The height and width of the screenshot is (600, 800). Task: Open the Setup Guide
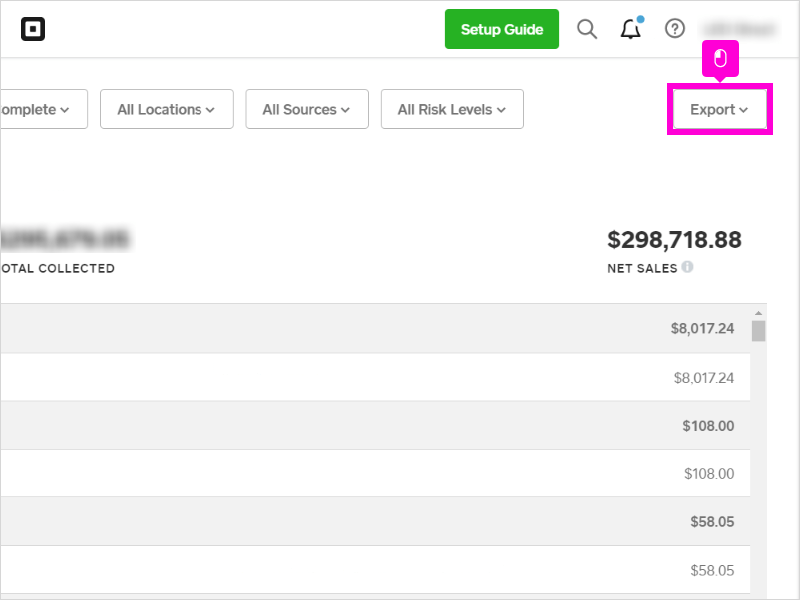[501, 29]
